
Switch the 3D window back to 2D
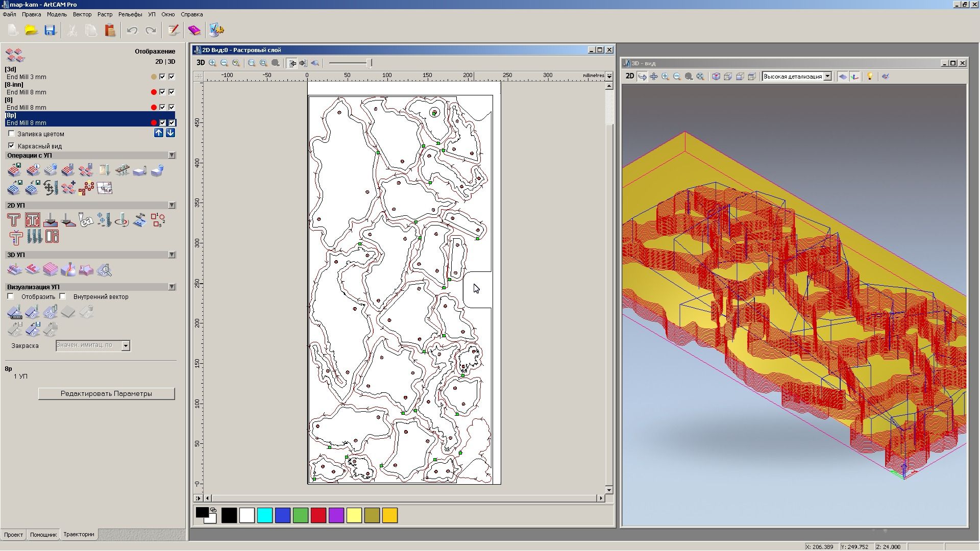click(x=630, y=77)
